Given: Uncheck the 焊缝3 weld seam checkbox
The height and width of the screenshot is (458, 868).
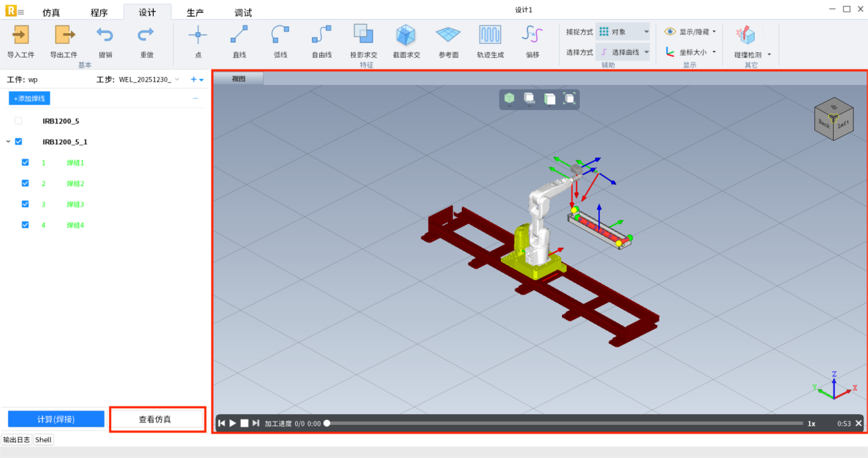Looking at the screenshot, I should (25, 204).
